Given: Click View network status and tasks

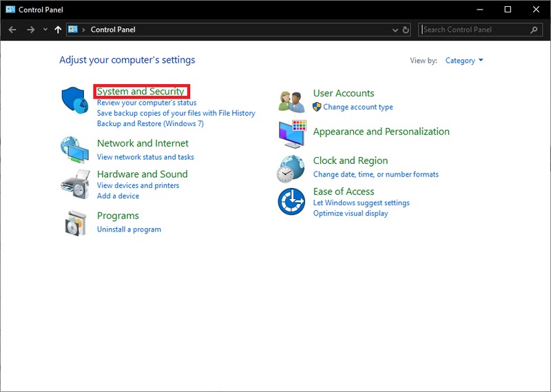Looking at the screenshot, I should click(x=145, y=157).
